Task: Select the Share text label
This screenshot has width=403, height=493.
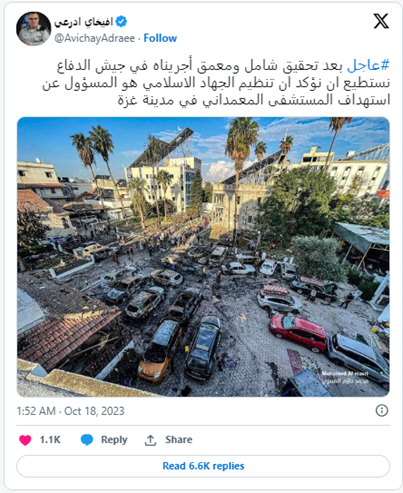Action: (x=179, y=440)
